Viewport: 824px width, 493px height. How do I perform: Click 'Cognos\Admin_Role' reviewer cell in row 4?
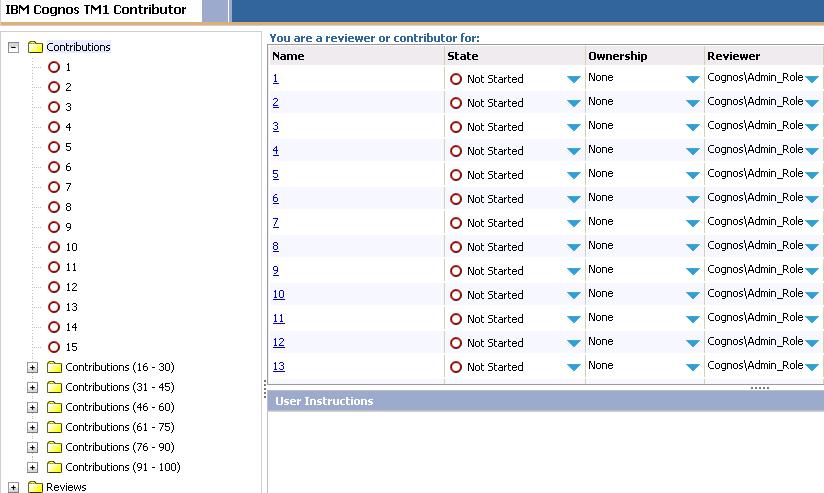tap(755, 150)
